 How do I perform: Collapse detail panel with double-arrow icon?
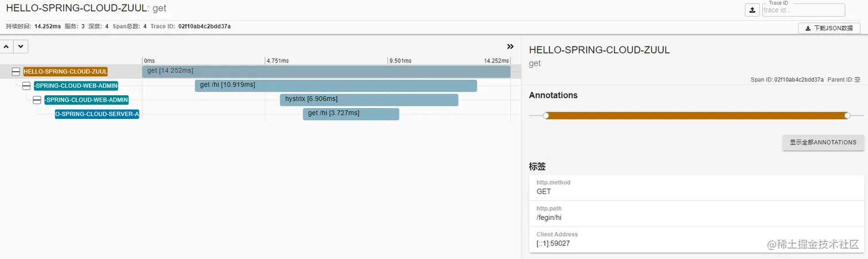pos(510,47)
